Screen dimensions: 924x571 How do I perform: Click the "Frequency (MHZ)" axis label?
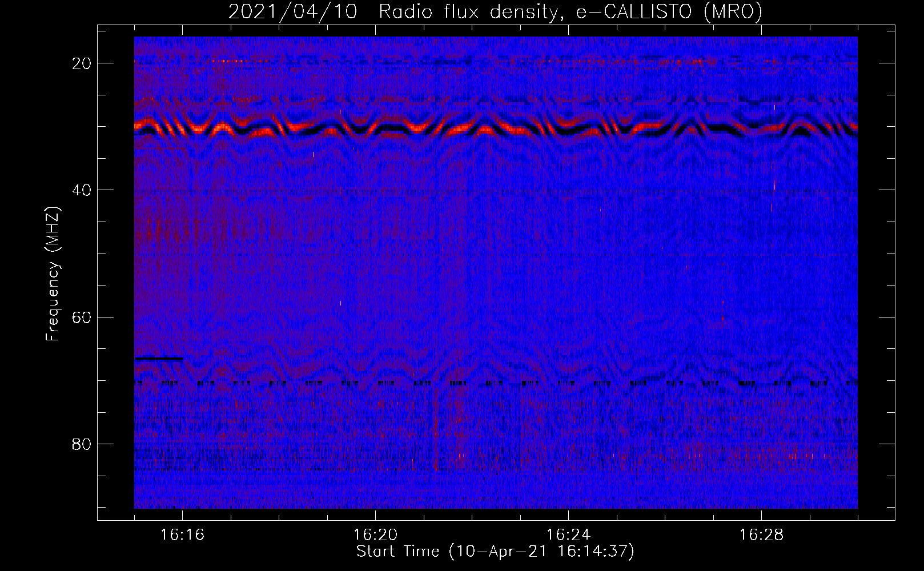tap(53, 274)
